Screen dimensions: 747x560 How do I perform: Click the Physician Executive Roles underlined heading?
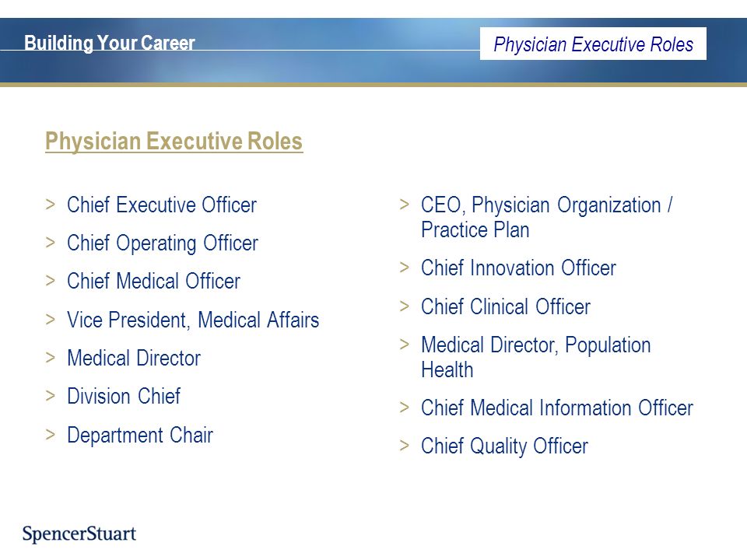[174, 142]
